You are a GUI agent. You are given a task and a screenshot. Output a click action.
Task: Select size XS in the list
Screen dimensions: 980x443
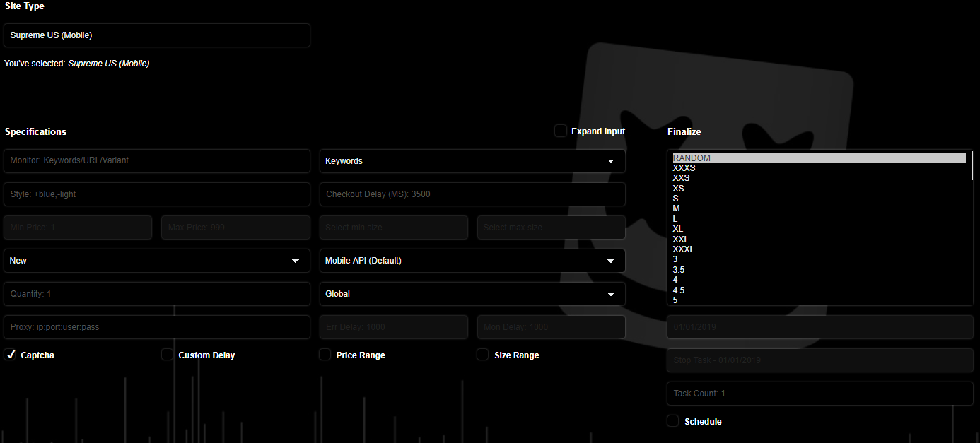819,189
